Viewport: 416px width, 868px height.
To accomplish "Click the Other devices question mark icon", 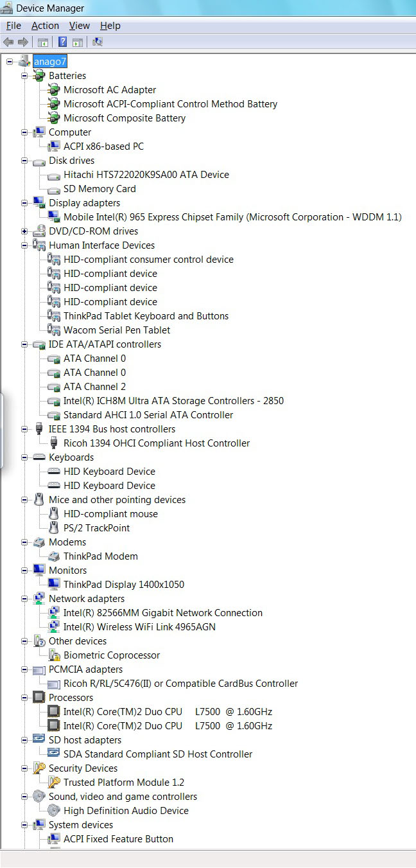I will 39,641.
